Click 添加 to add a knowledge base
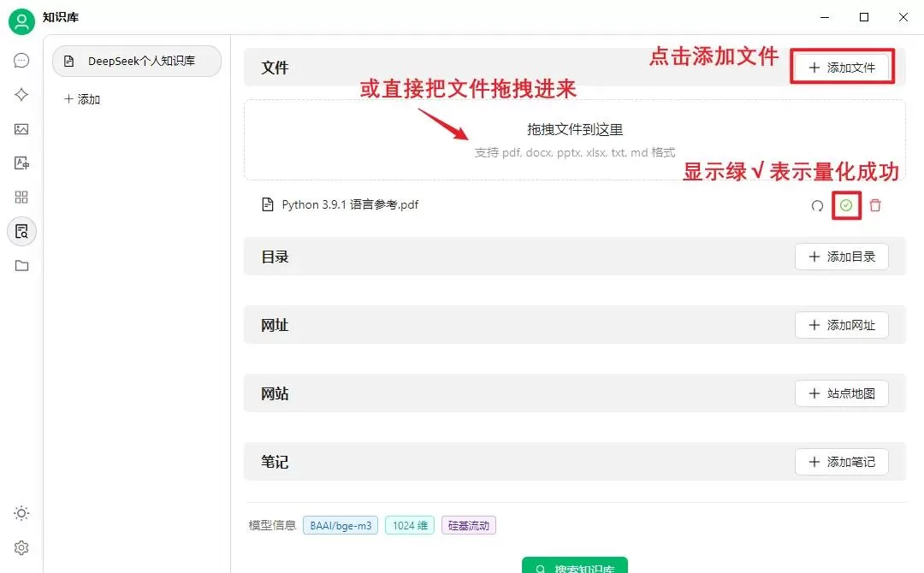The height and width of the screenshot is (573, 924). (x=82, y=99)
